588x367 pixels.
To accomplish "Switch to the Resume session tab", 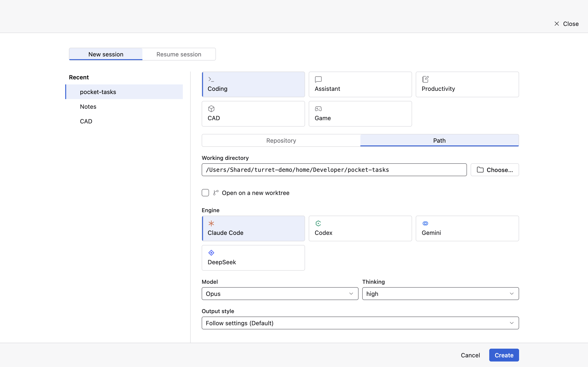I will pos(179,54).
